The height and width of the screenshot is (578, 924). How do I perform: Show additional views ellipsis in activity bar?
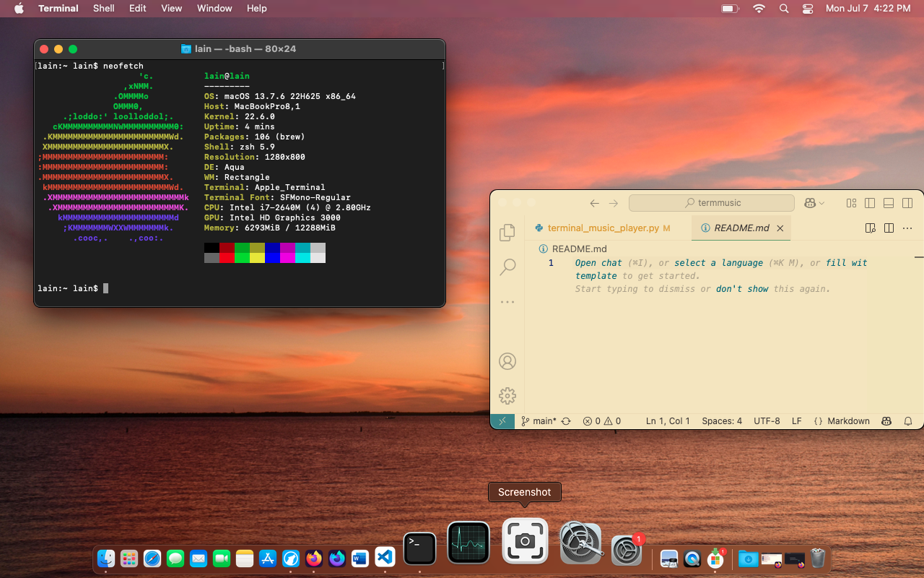507,302
